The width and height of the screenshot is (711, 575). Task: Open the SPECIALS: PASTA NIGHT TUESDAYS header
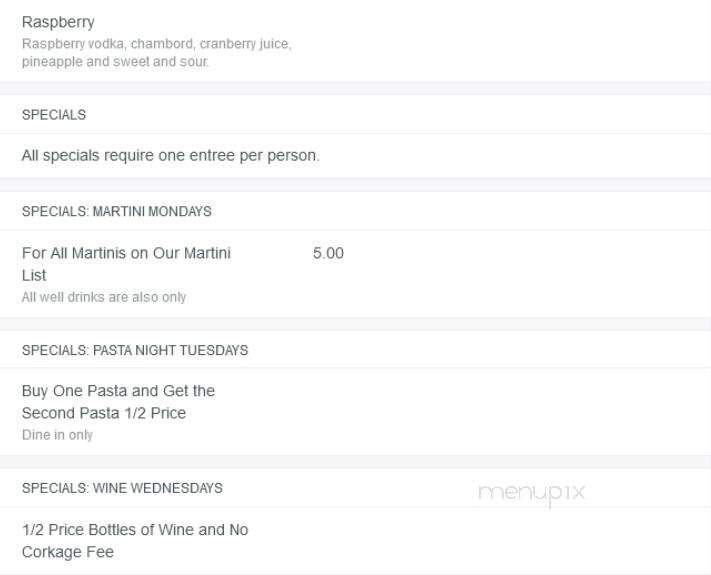pyautogui.click(x=135, y=350)
